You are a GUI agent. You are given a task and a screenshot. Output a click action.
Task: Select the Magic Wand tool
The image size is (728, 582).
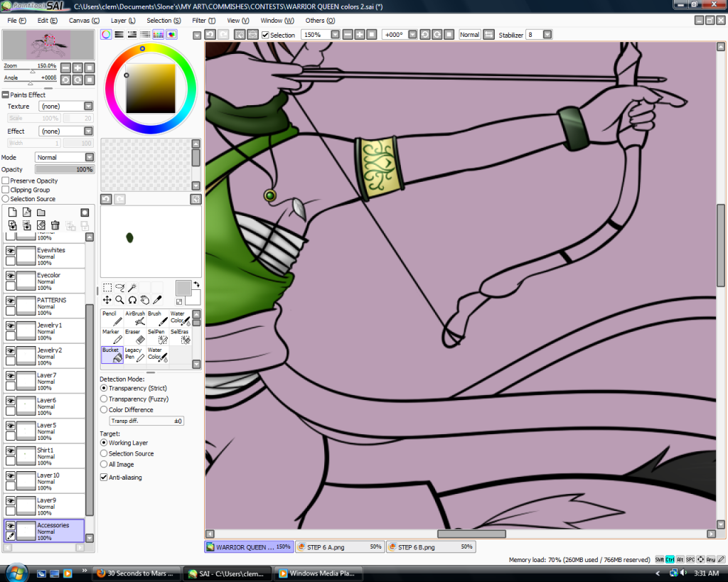[x=132, y=288]
